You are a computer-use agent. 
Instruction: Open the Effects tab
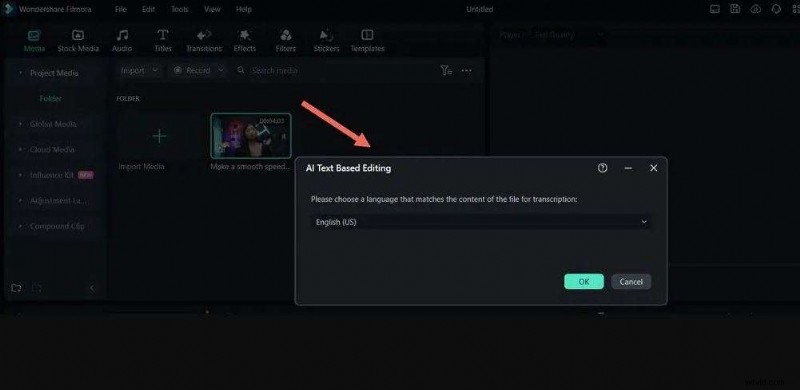244,41
